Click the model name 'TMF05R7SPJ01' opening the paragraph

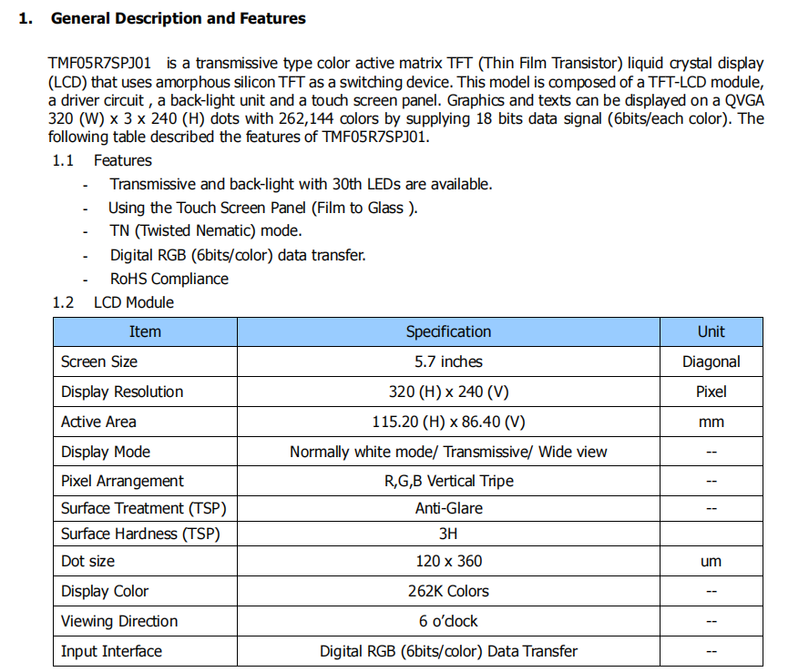99,64
